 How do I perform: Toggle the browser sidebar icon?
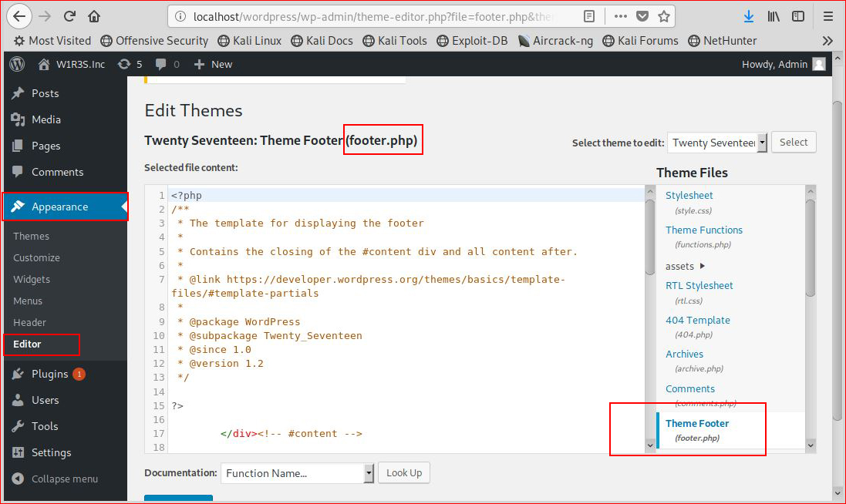[x=798, y=17]
